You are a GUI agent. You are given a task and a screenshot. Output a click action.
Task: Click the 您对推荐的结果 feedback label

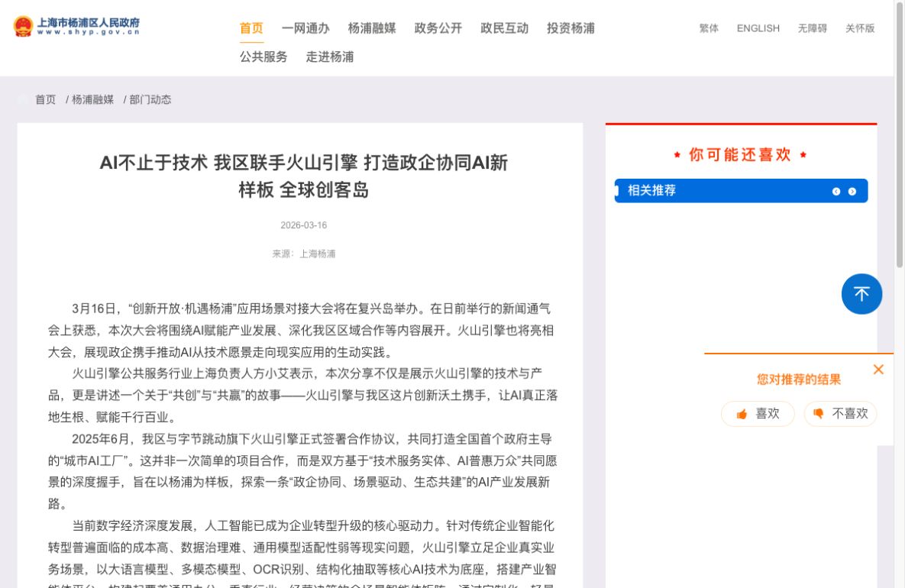click(799, 379)
